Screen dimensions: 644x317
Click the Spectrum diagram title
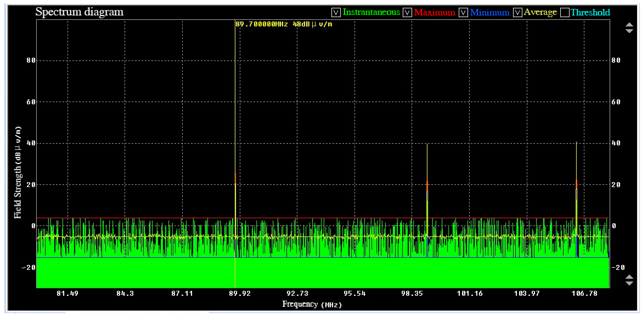click(79, 12)
